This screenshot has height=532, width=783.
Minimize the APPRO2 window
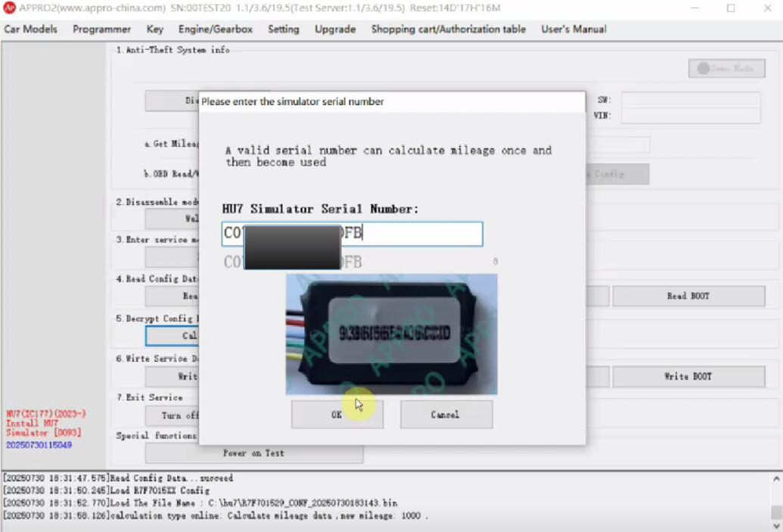coord(694,8)
